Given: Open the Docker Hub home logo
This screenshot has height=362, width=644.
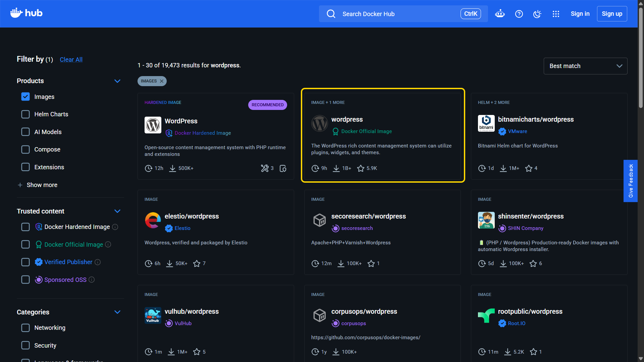Looking at the screenshot, I should (26, 13).
